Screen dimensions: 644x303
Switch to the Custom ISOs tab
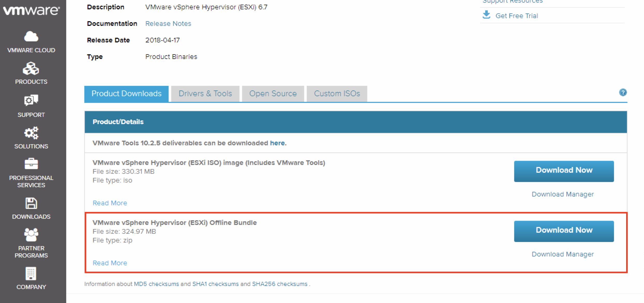point(337,94)
